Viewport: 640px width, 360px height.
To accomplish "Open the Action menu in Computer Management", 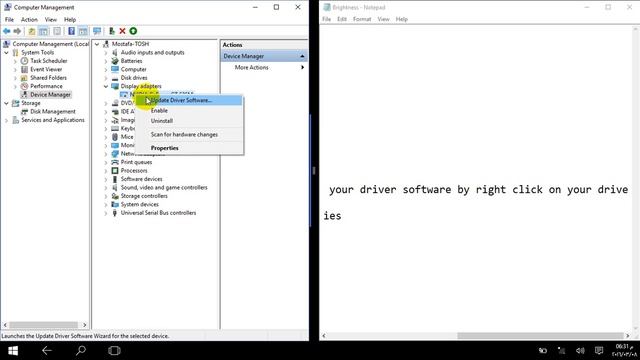I will (29, 20).
